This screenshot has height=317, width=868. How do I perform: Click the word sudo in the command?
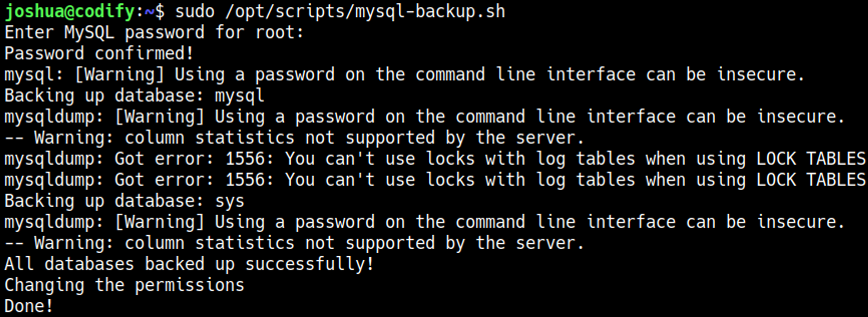[x=194, y=12]
